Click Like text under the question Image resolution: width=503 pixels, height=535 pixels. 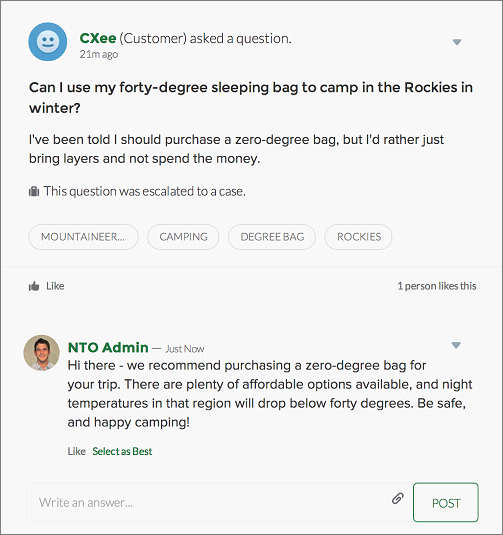(55, 286)
